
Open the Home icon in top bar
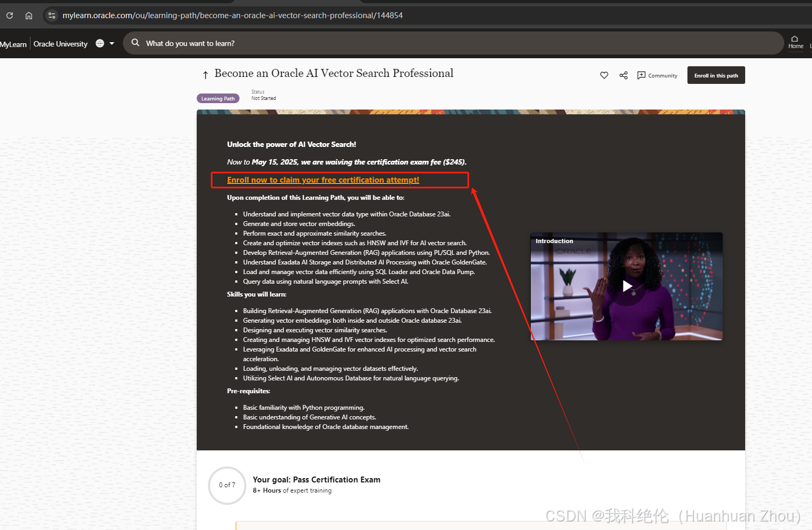pyautogui.click(x=795, y=42)
